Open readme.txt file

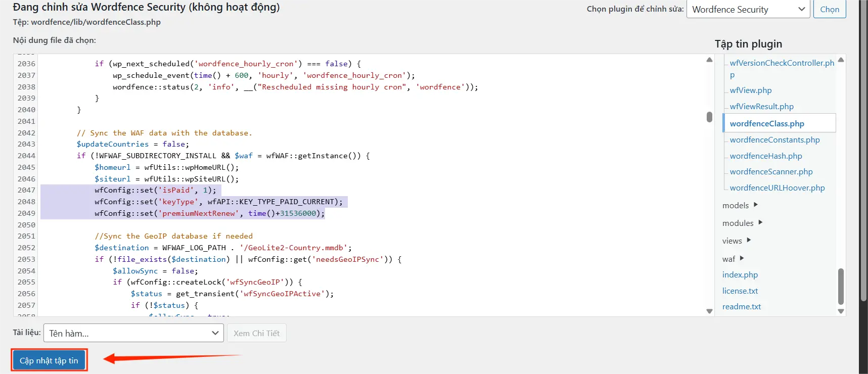tap(741, 306)
